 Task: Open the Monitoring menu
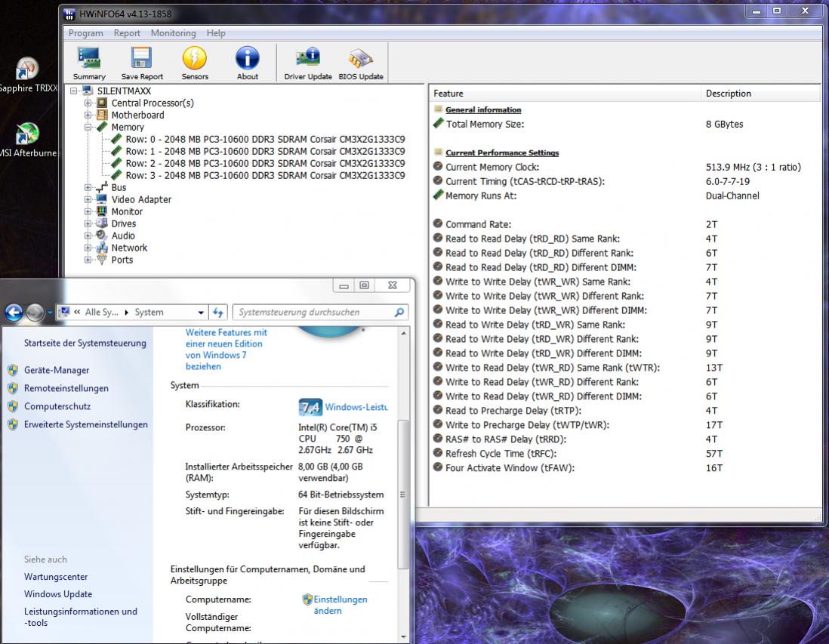173,33
